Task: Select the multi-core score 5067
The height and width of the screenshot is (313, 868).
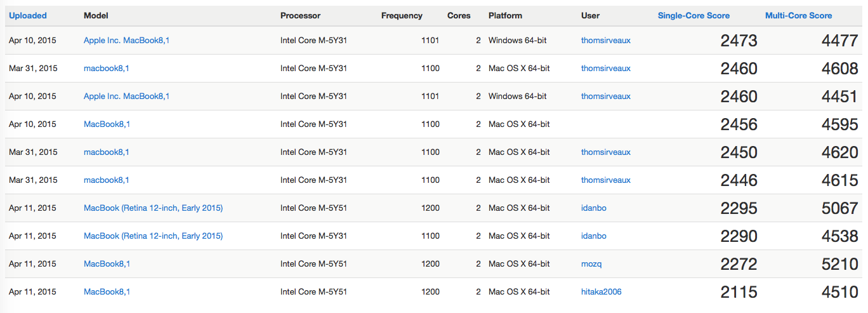Action: 840,208
